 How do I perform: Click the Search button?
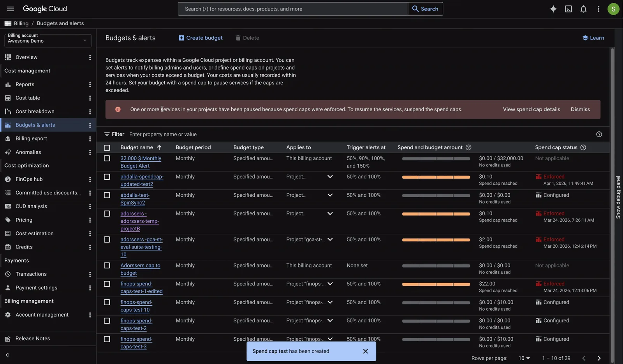[x=426, y=9]
